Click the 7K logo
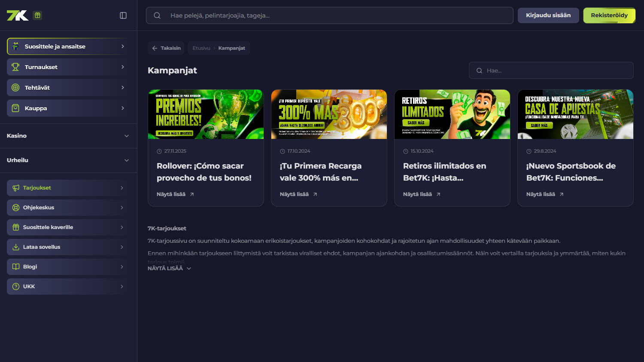Image resolution: width=644 pixels, height=362 pixels. click(x=18, y=15)
